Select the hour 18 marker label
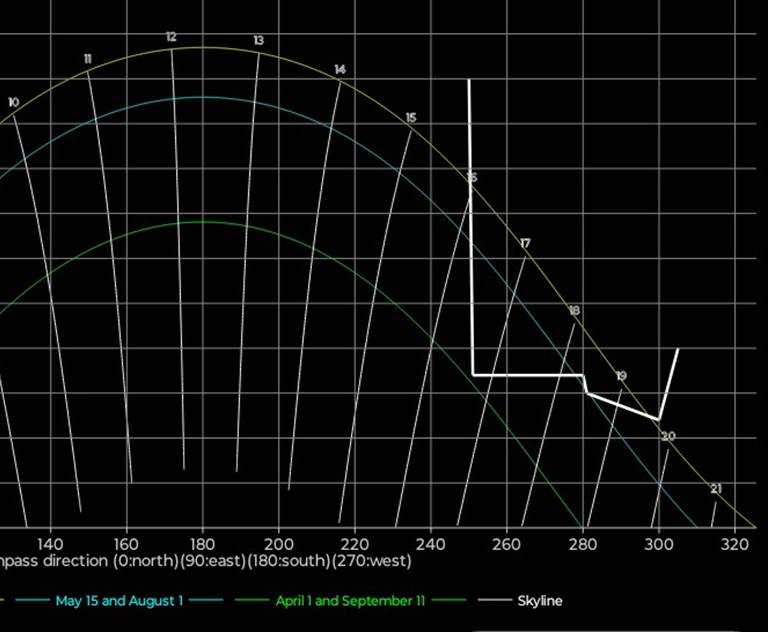768x632 pixels. [574, 311]
